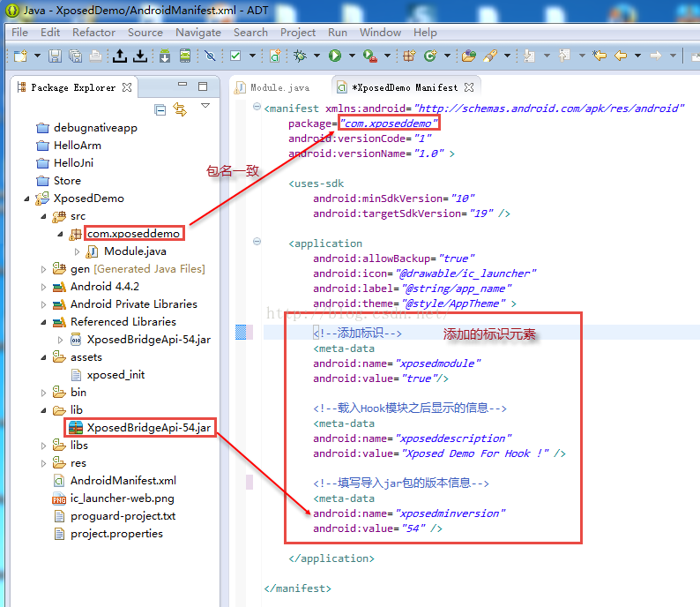Open the Help menu

425,33
